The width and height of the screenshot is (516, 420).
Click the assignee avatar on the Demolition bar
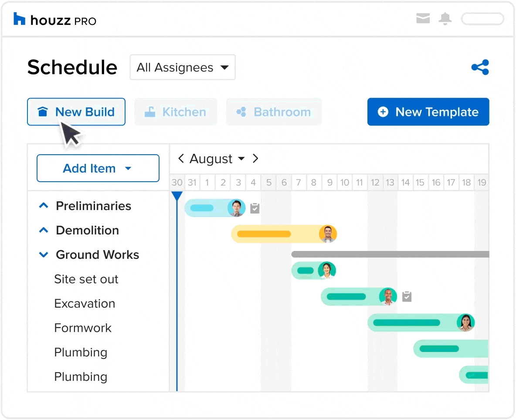[328, 234]
